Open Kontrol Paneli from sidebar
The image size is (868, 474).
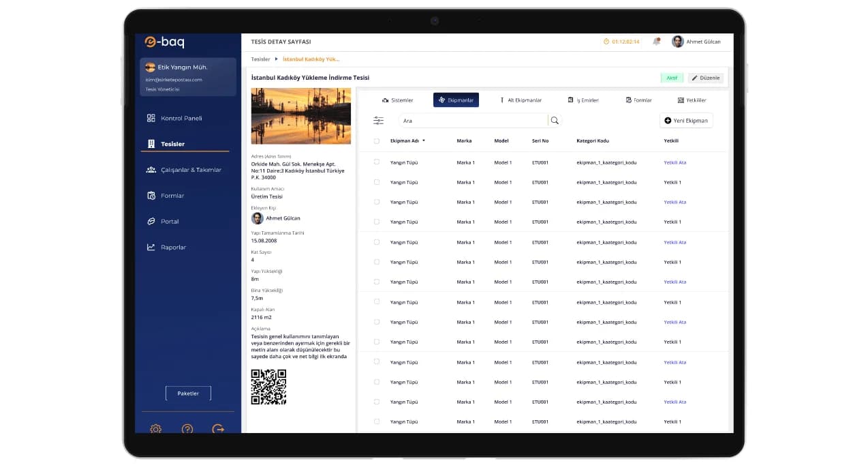coord(181,119)
